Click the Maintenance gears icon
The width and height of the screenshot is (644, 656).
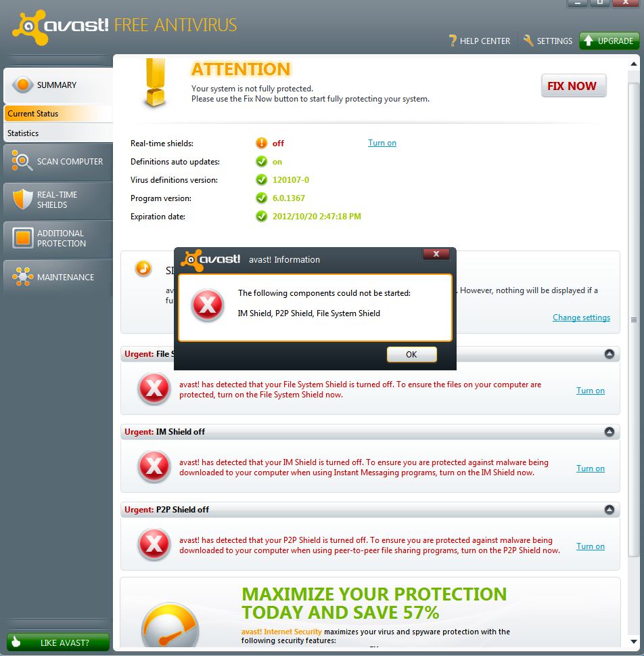click(x=22, y=276)
